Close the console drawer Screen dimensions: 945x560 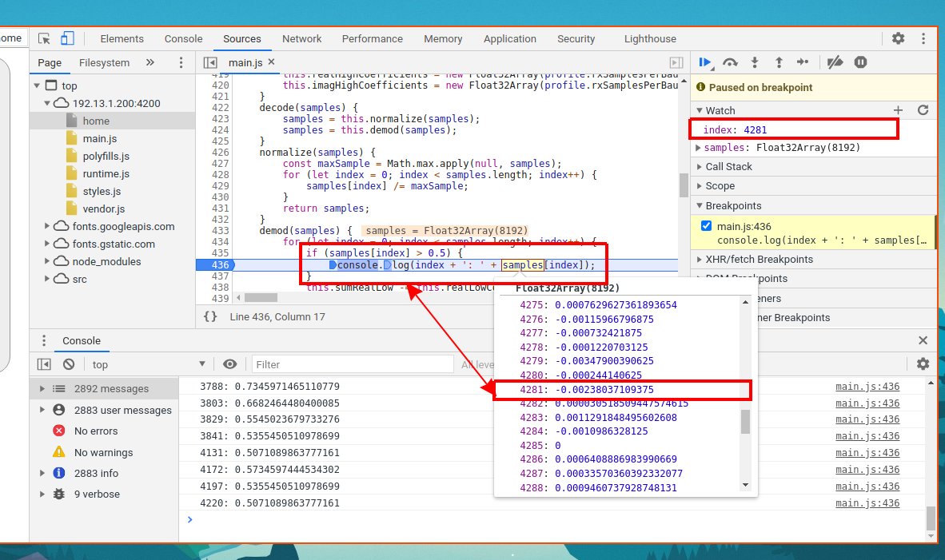(x=923, y=341)
